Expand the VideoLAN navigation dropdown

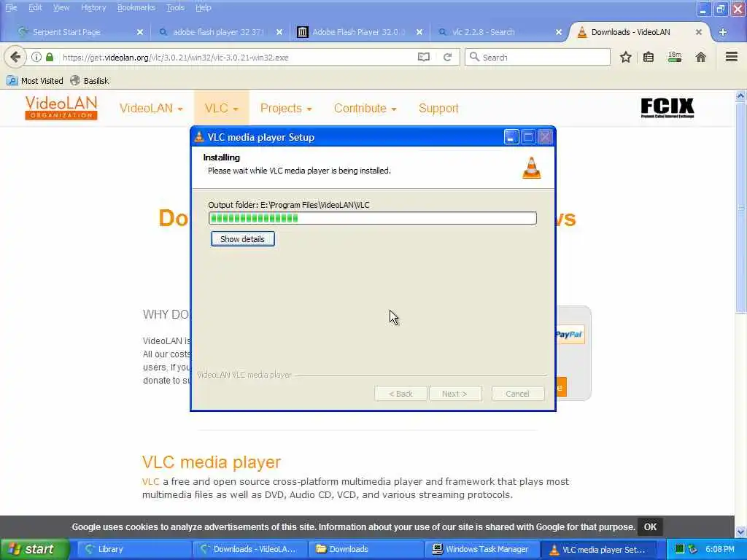151,108
